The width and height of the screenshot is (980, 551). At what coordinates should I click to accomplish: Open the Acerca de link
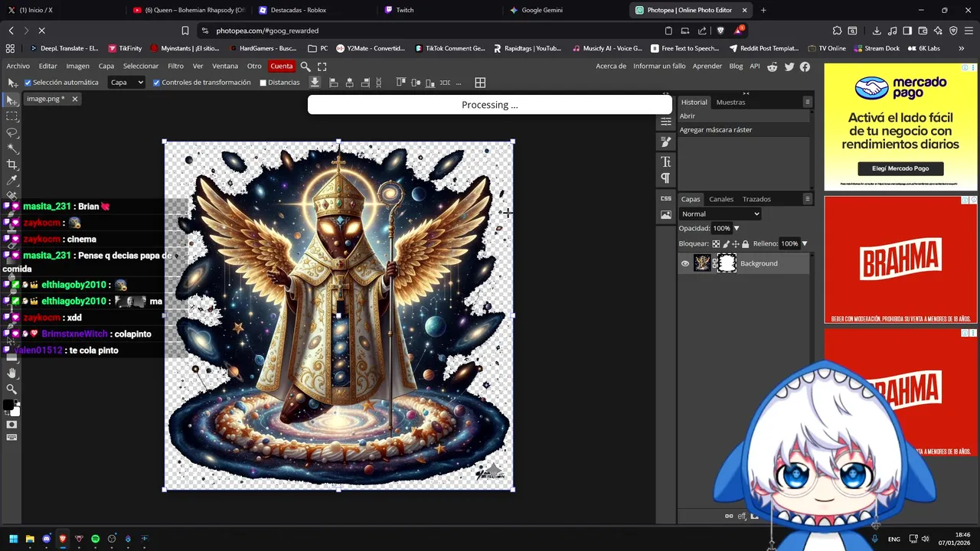(611, 67)
